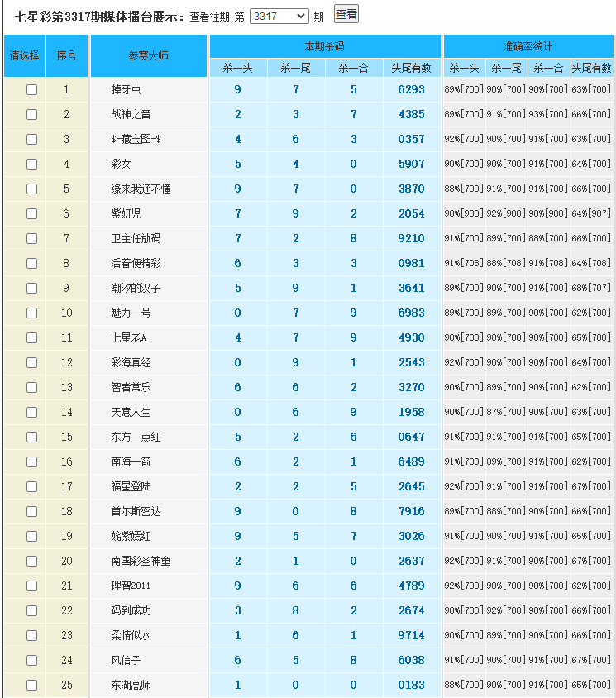Click master name 彩海真经

(131, 363)
